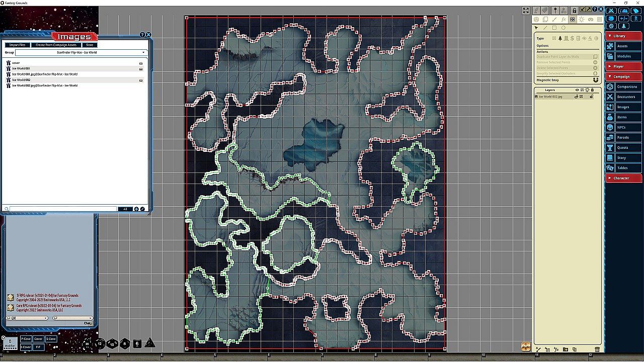Toggle the F-F button at bottom left
This screenshot has width=644, height=362.
point(38,347)
